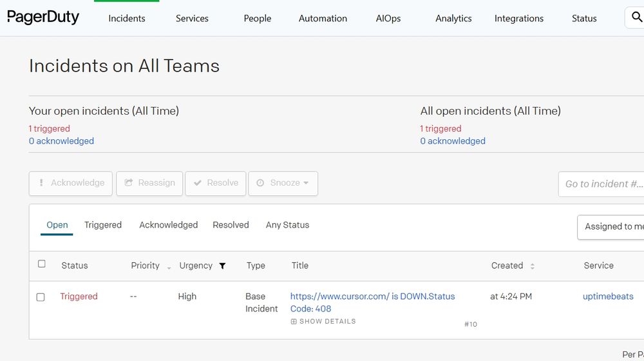Click the Urgency column header
The height and width of the screenshot is (361, 644).
(196, 266)
